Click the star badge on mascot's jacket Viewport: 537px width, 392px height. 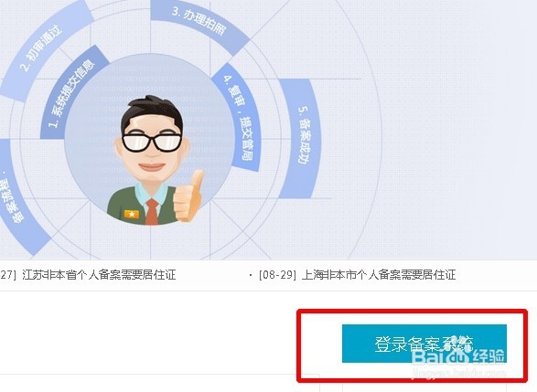tap(132, 214)
